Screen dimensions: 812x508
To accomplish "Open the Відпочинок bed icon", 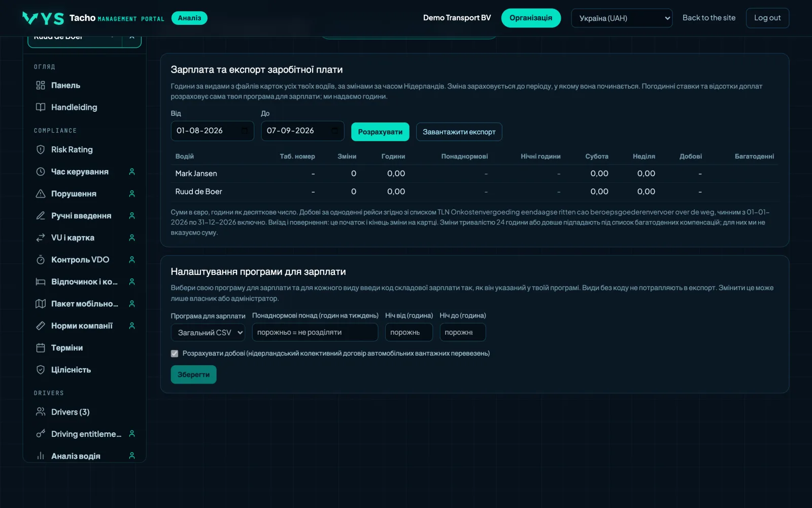I will click(x=41, y=282).
